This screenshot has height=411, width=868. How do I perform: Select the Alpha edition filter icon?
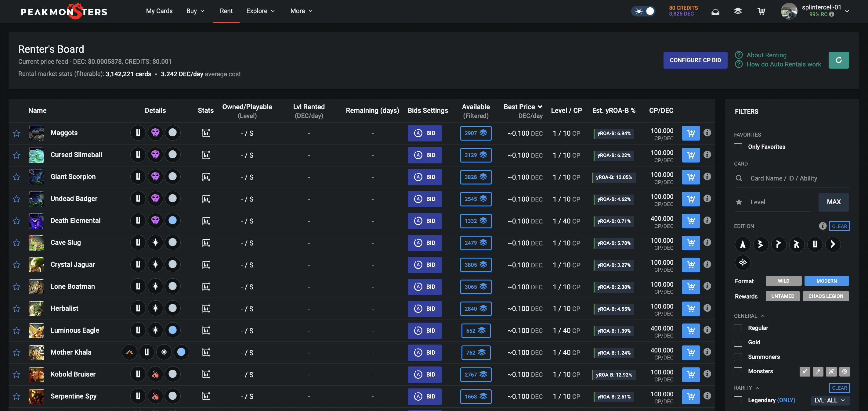click(743, 245)
